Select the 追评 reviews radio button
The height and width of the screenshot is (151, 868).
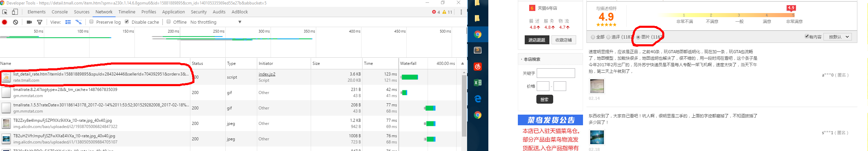point(608,37)
